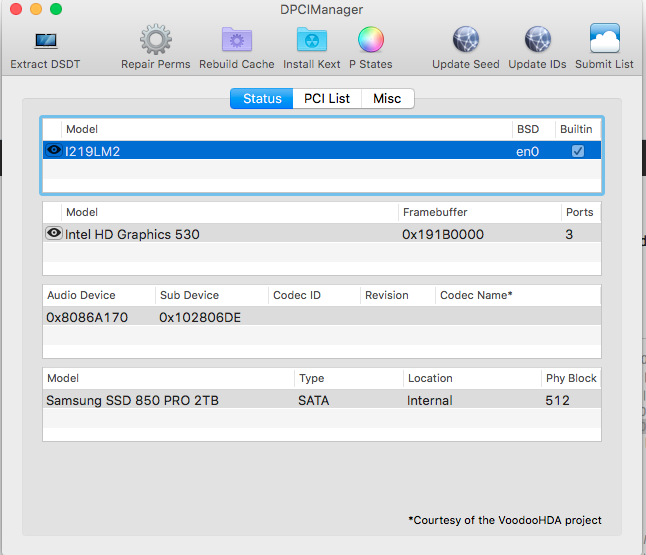Toggle the Builtin checkbox for I219LM2

(577, 151)
